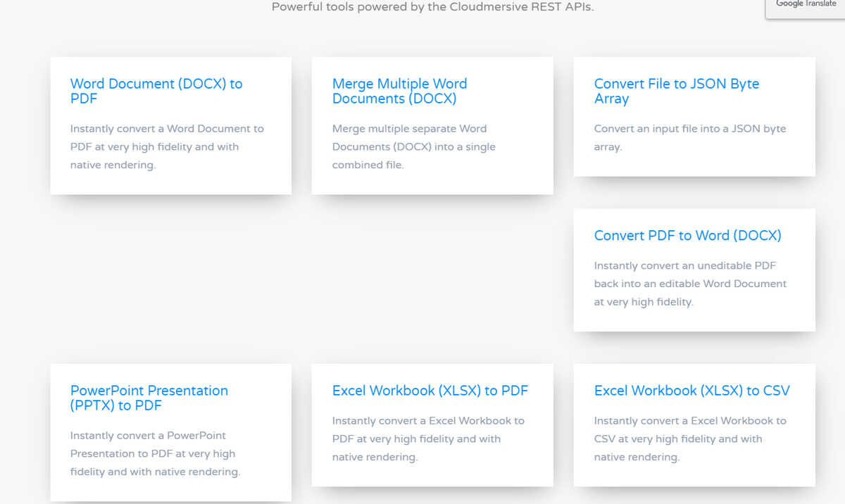The height and width of the screenshot is (504, 845).
Task: Open Excel Workbook (XLSX) to CSV link
Action: pyautogui.click(x=692, y=391)
